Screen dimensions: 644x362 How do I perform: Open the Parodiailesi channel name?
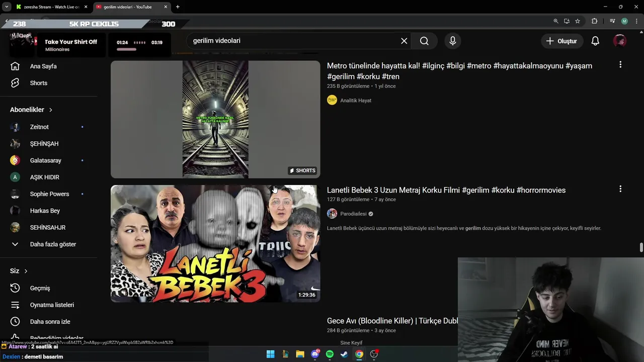coord(353,214)
